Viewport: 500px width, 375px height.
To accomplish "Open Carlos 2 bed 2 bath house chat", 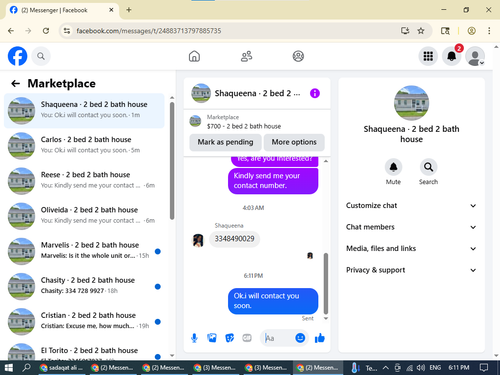I will pyautogui.click(x=84, y=146).
